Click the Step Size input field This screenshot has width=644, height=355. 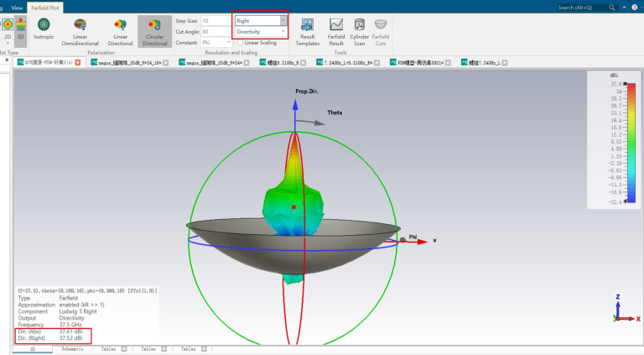coord(216,20)
